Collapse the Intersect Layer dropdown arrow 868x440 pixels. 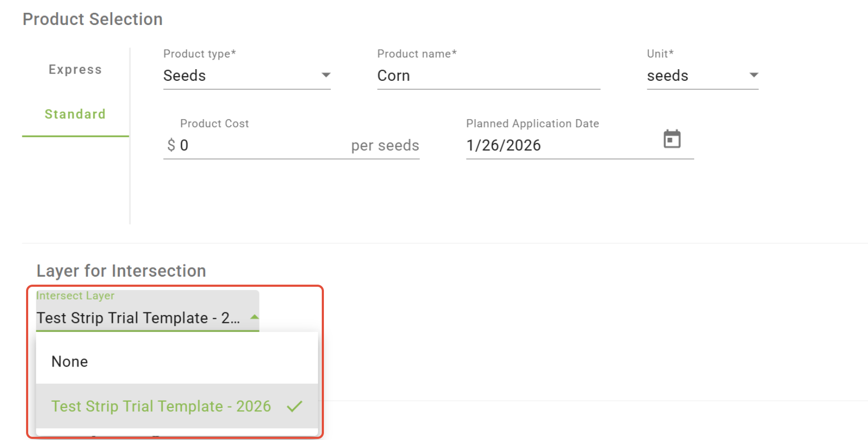point(255,318)
